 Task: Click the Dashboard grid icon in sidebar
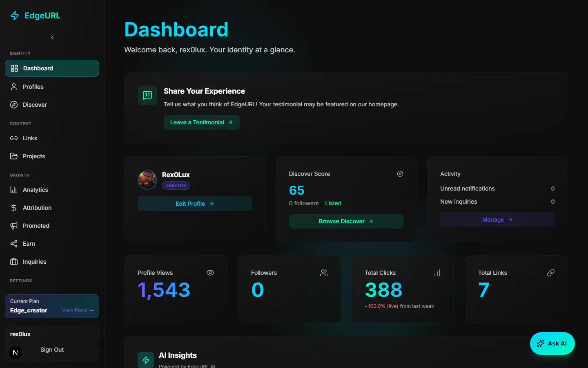coord(14,68)
